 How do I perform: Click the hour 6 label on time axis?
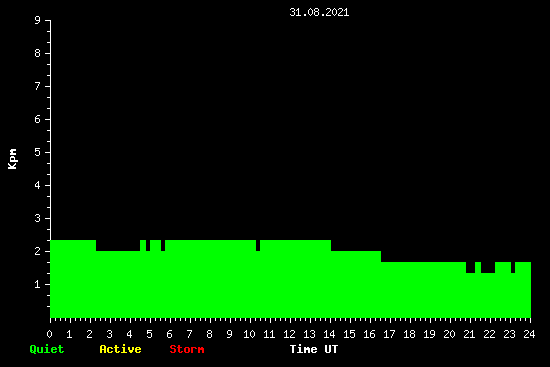click(169, 334)
